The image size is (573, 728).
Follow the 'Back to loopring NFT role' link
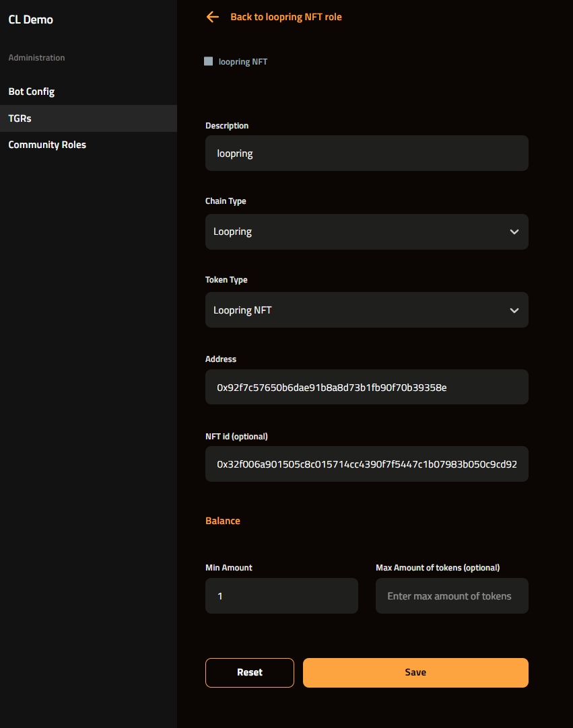[x=285, y=17]
